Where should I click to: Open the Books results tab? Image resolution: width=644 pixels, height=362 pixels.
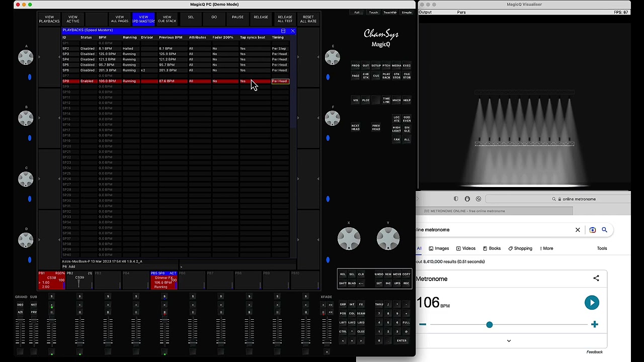click(x=492, y=248)
